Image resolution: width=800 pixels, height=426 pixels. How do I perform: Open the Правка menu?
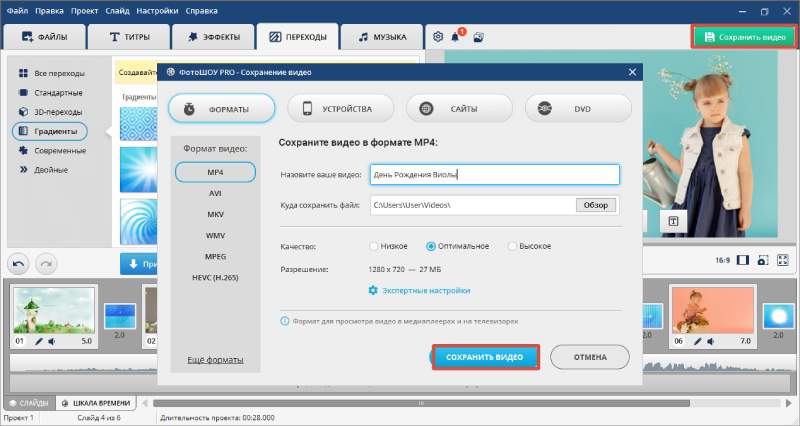(x=49, y=11)
